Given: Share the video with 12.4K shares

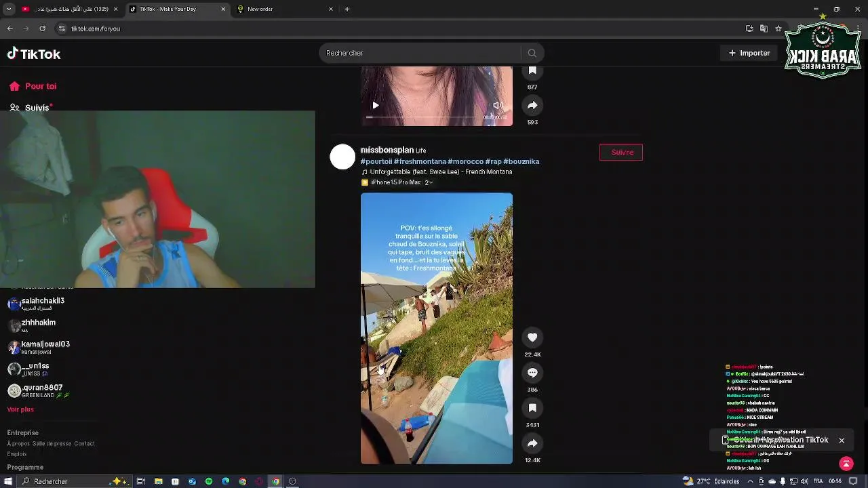Looking at the screenshot, I should coord(532,443).
